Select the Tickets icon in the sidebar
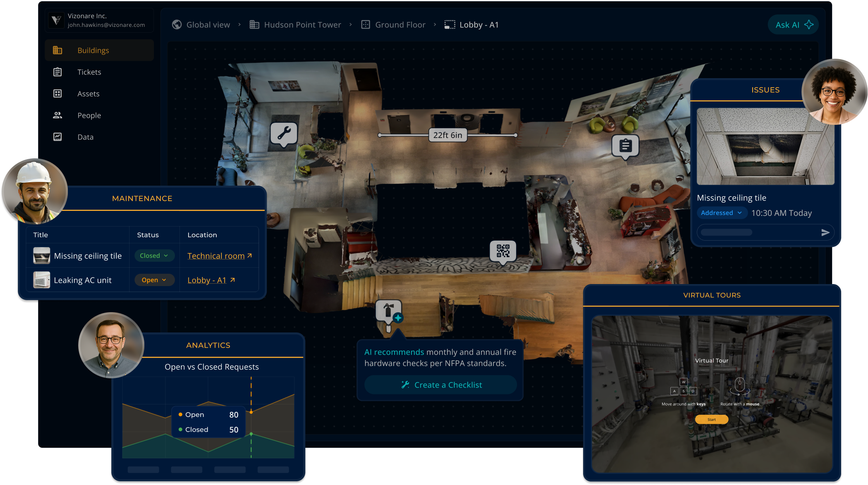The height and width of the screenshot is (485, 868). pyautogui.click(x=58, y=72)
